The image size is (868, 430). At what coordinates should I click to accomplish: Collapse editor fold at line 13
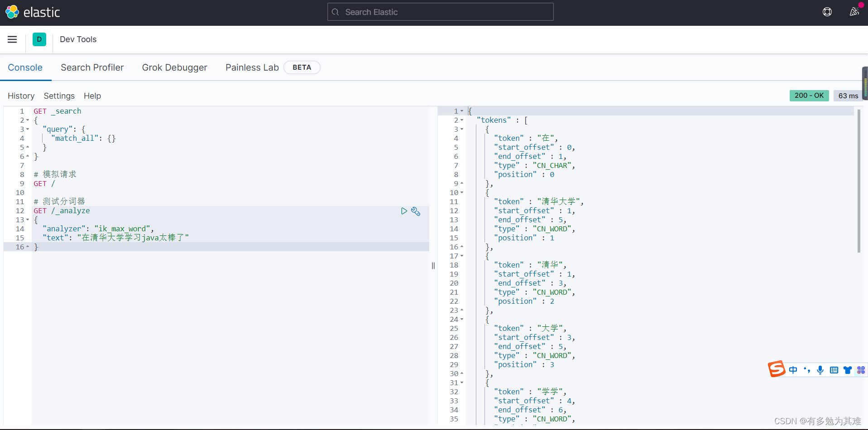(28, 220)
